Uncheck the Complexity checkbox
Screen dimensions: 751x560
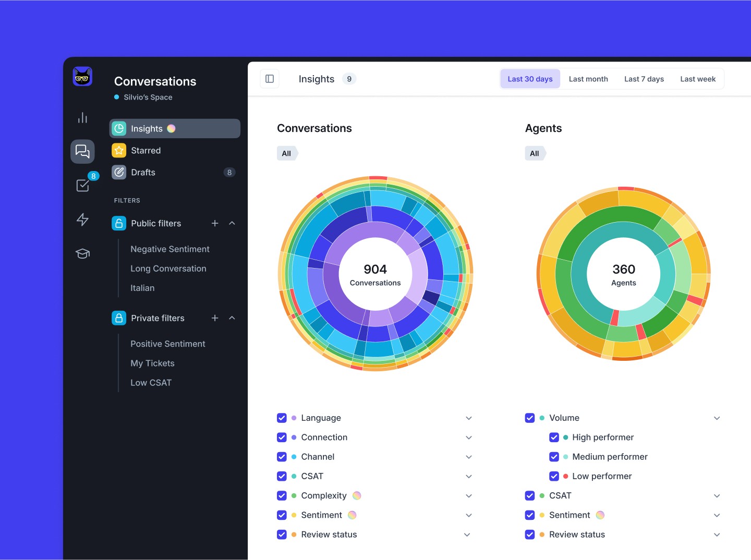point(282,496)
